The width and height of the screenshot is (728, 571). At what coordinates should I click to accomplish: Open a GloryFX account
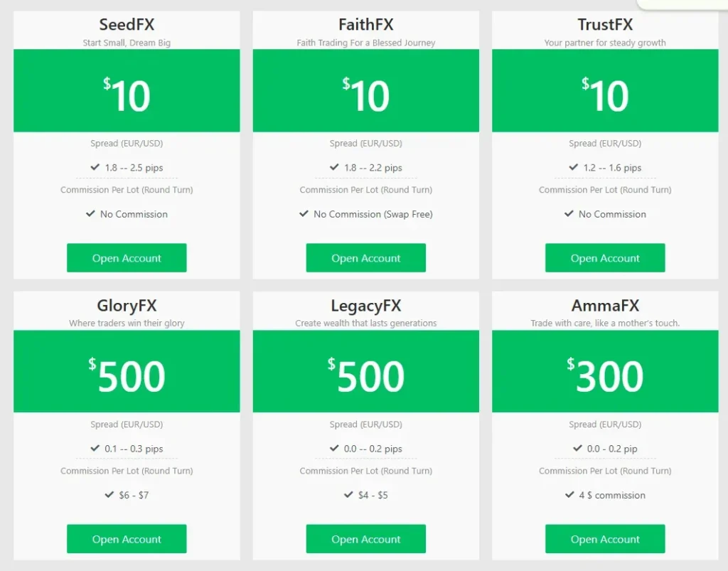pos(127,539)
